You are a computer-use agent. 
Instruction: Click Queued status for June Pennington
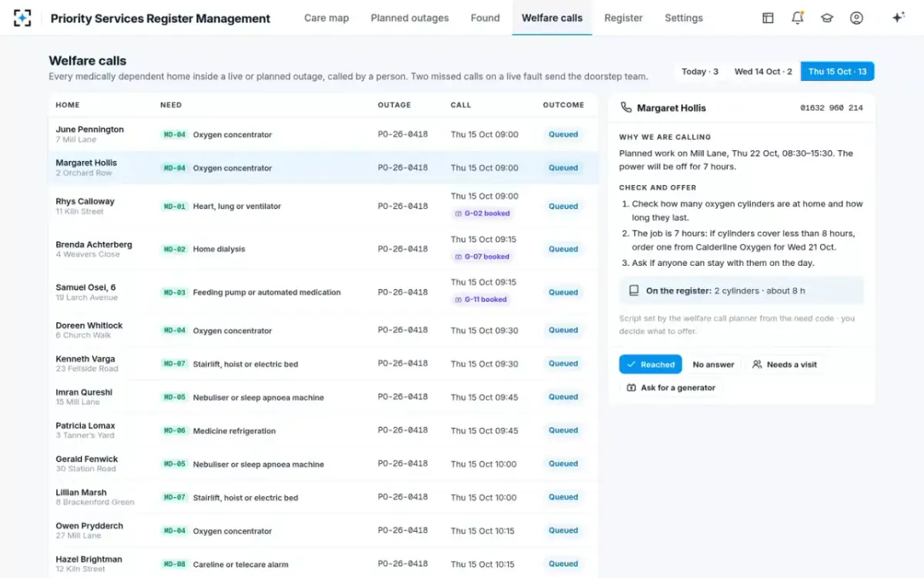564,134
